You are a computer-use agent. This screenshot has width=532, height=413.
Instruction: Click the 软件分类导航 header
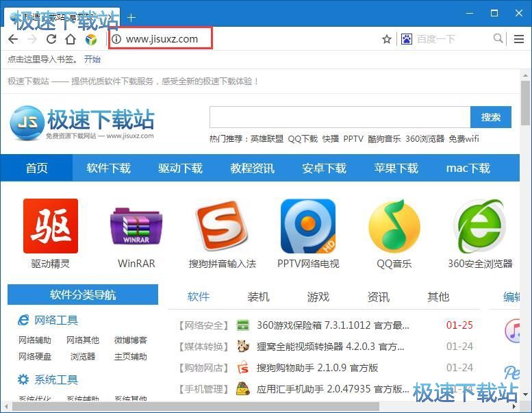pyautogui.click(x=83, y=295)
